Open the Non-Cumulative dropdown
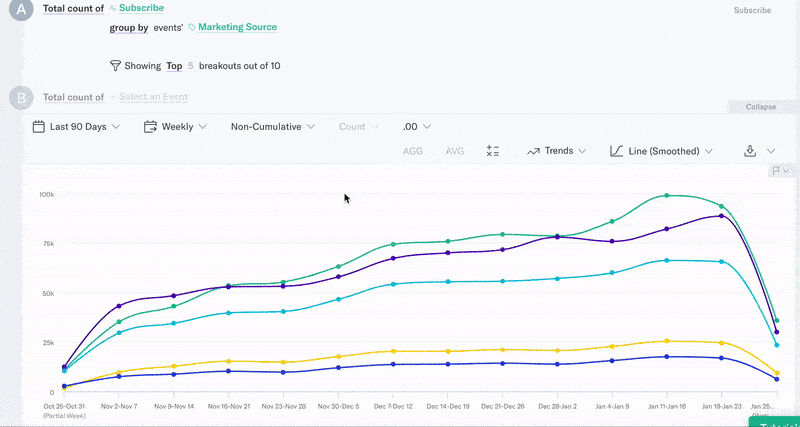The width and height of the screenshot is (800, 427). pos(273,127)
